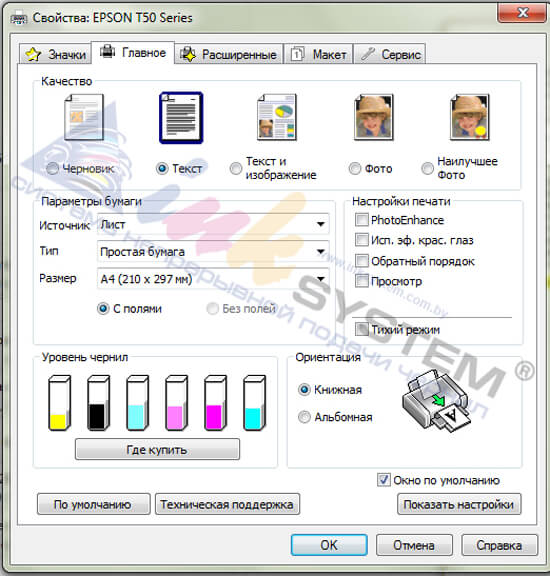Click the printer icon on Главное tab
Image resolution: width=550 pixels, height=576 pixels.
[107, 51]
